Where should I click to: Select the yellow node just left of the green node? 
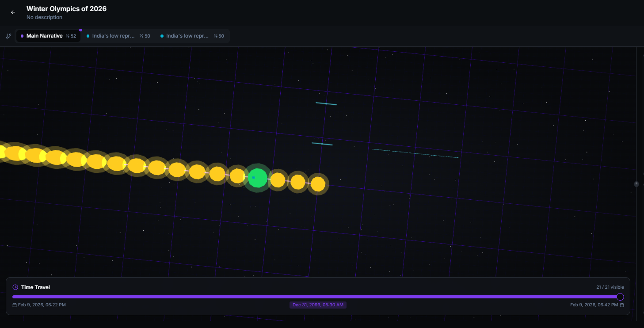(237, 176)
